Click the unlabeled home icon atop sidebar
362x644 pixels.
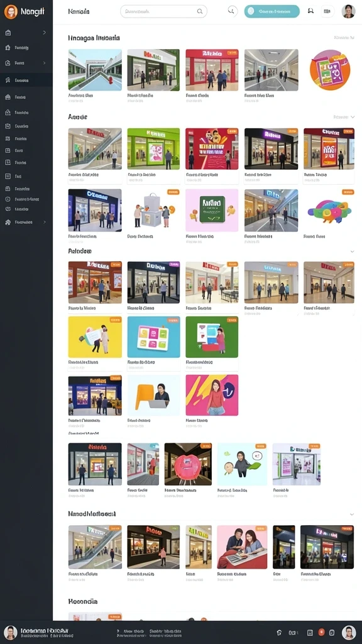pos(8,33)
